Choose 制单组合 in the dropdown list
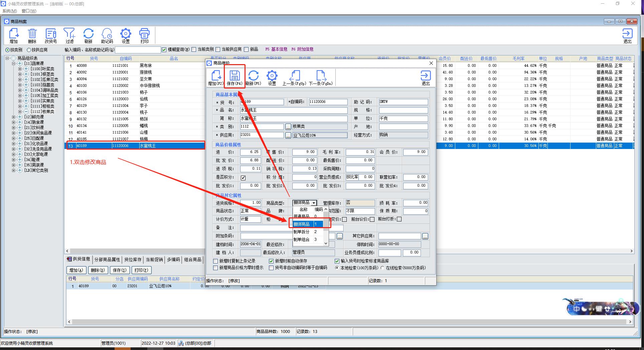Screen dimensions: 644x350 pos(308,239)
